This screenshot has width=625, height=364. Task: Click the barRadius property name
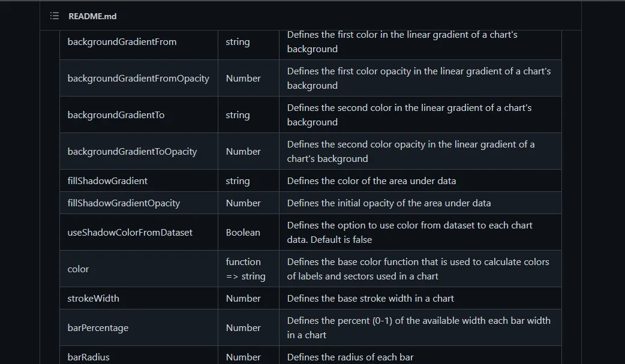88,357
